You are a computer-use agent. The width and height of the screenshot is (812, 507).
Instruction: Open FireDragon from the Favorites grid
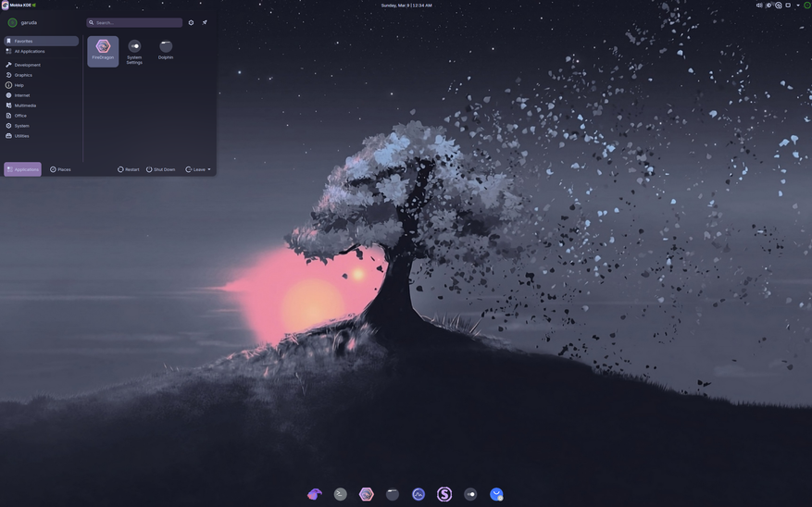point(103,51)
